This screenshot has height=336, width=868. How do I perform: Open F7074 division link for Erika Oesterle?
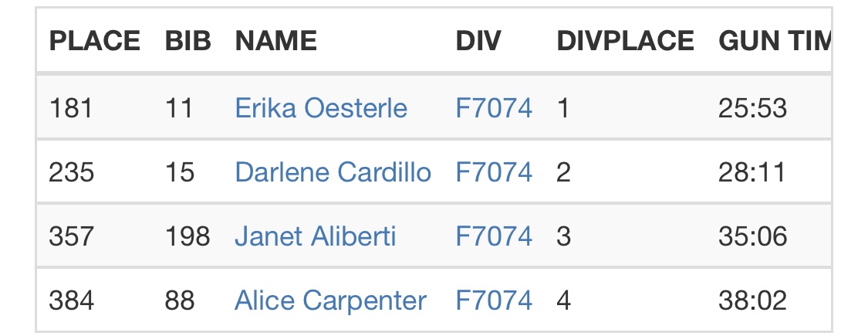(494, 107)
